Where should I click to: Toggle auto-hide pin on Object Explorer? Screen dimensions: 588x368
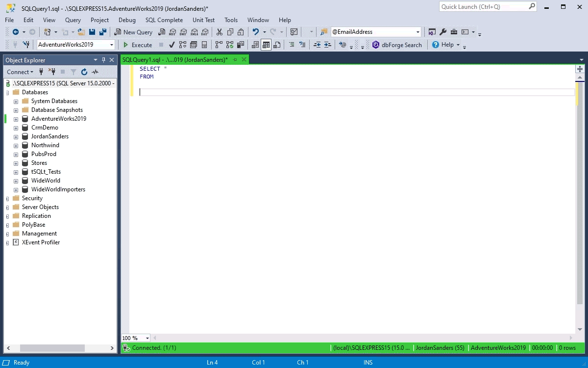pos(103,60)
